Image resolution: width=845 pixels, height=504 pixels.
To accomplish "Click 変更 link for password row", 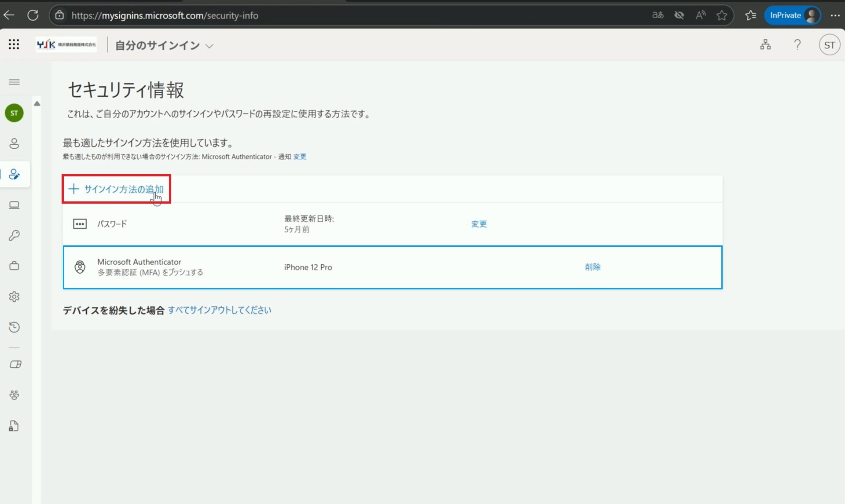I will point(479,224).
